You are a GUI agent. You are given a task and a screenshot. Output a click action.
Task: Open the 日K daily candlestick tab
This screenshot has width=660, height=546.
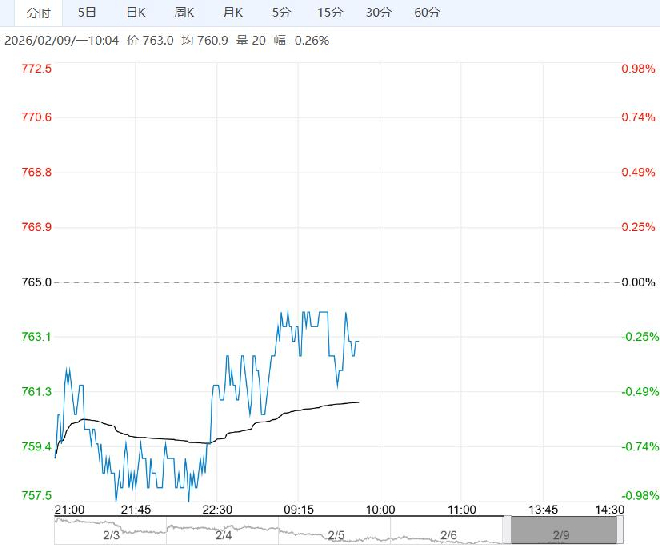point(135,13)
